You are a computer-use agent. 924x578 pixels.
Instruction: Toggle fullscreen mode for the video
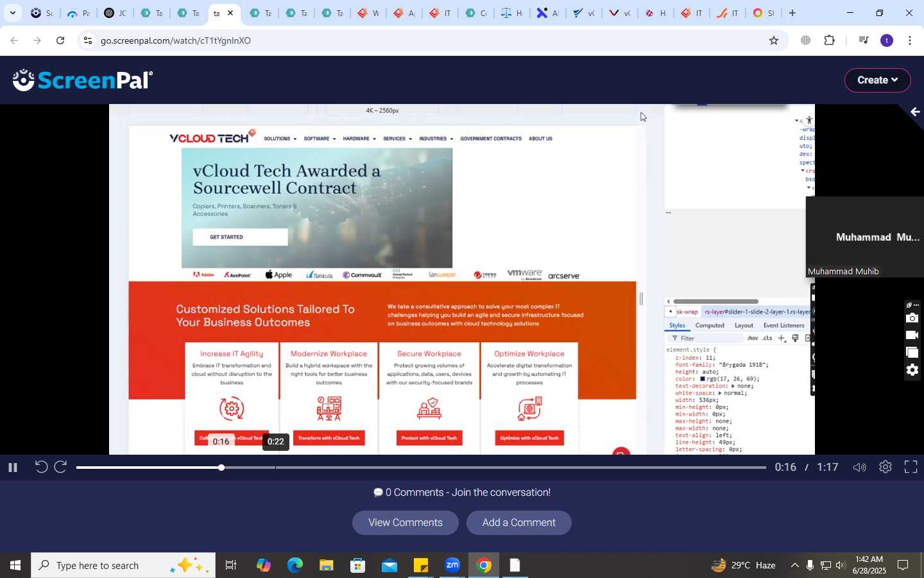point(911,467)
